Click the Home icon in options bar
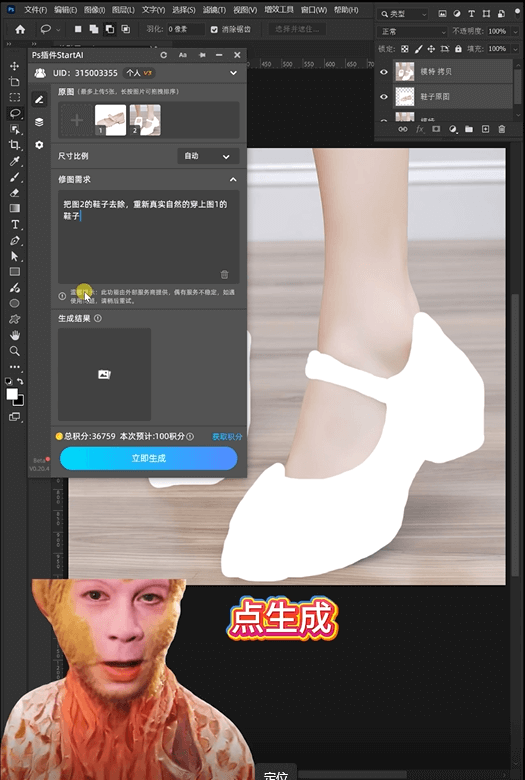525x780 pixels. (20, 30)
